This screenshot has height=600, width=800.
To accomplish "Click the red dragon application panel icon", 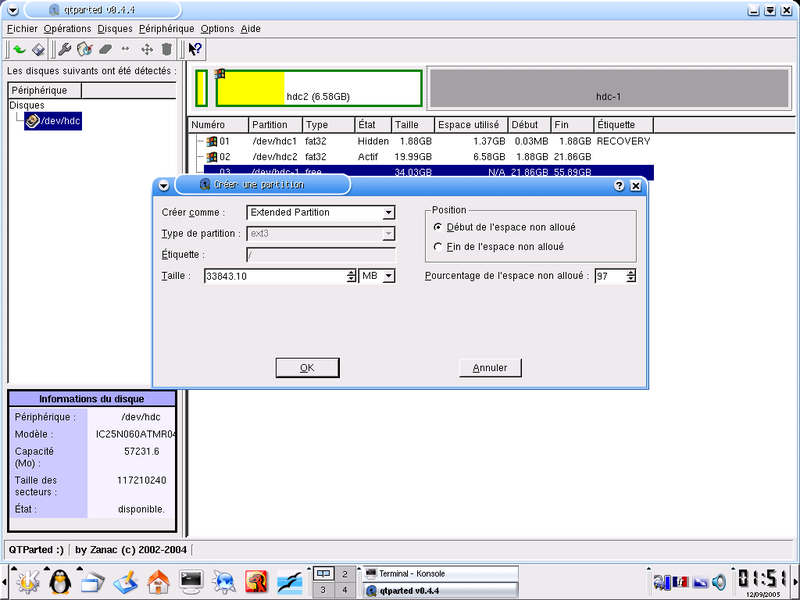I will click(x=257, y=582).
